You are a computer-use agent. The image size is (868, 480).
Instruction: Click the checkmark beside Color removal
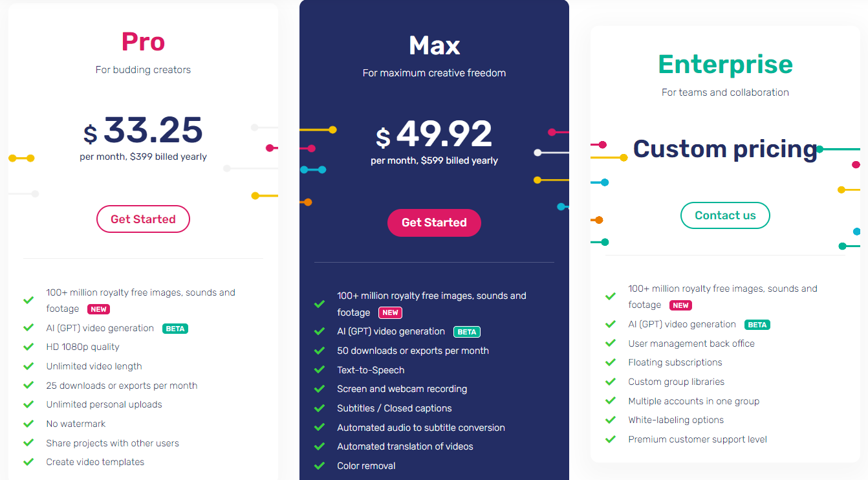(x=320, y=466)
